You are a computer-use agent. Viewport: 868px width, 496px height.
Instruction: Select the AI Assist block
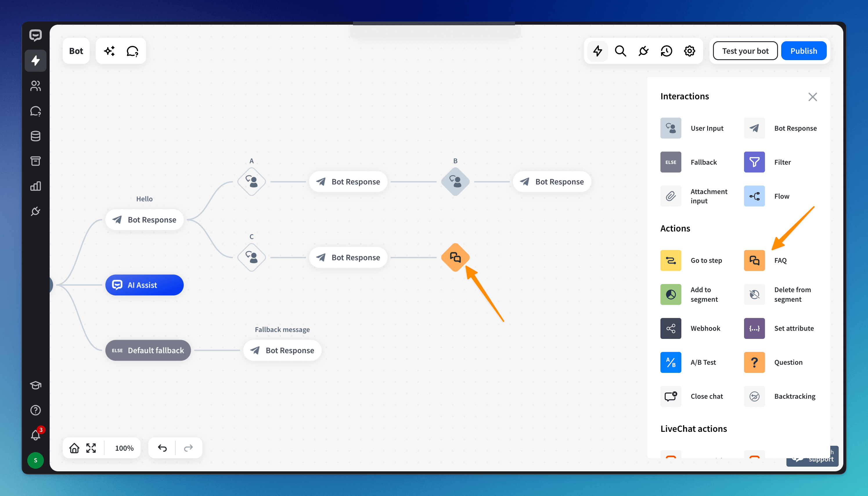[144, 285]
